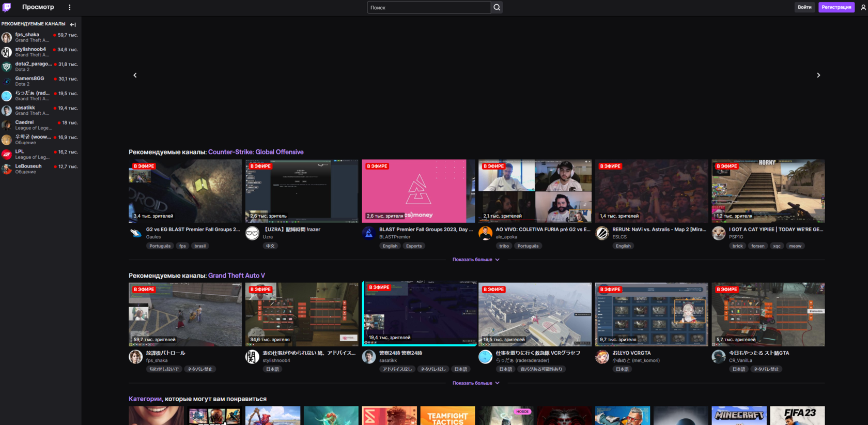
Task: Open NaVi vs. Astralis rerun thumbnail
Action: (x=652, y=191)
